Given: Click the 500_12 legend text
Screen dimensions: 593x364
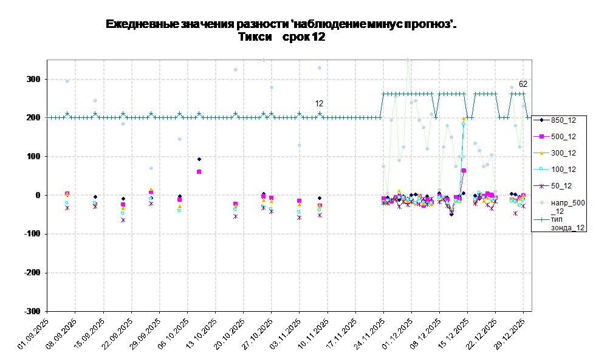Looking at the screenshot, I should pos(563,137).
